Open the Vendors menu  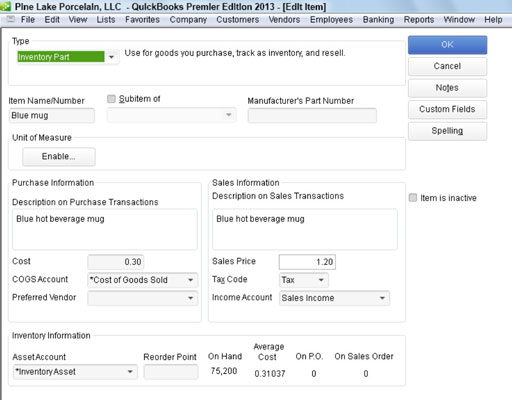click(284, 20)
